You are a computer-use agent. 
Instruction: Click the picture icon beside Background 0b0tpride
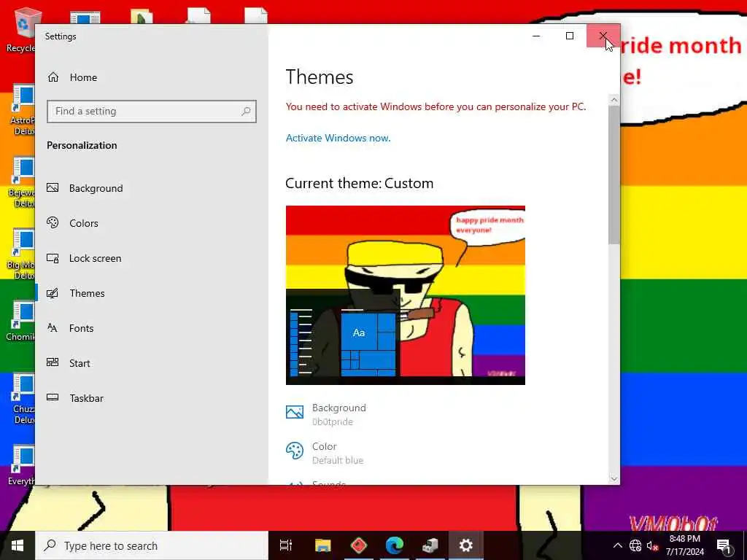pos(295,412)
